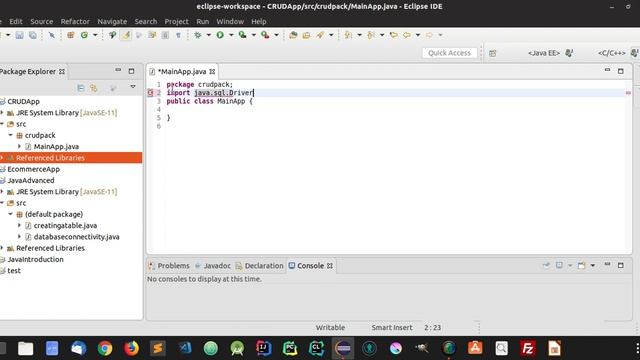Click the Save icon in toolbar
640x360 pixels.
(19, 35)
